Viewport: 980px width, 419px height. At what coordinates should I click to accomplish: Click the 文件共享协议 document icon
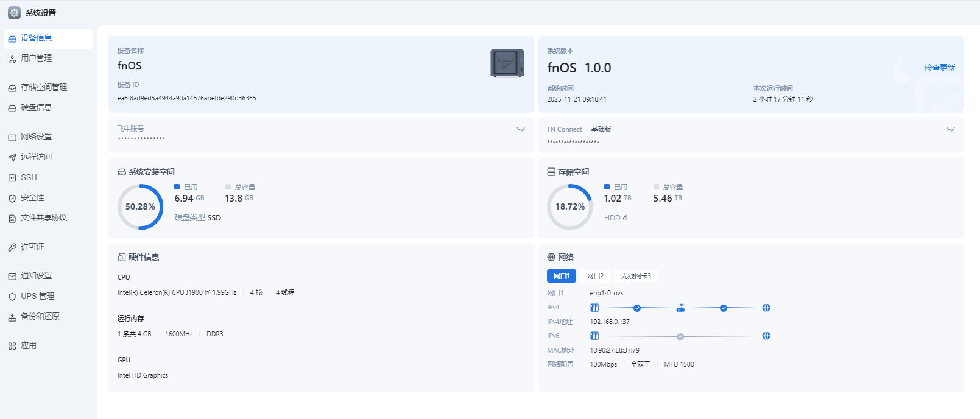click(12, 218)
